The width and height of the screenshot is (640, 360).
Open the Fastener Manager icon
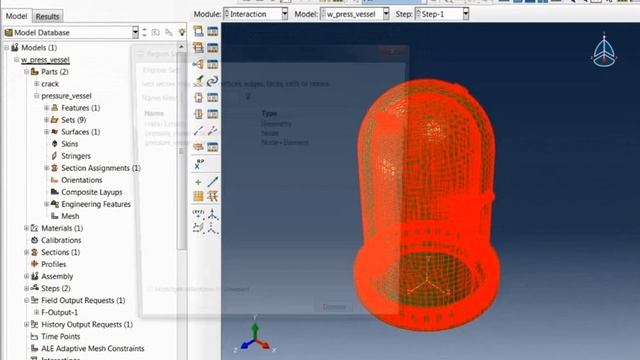click(213, 147)
